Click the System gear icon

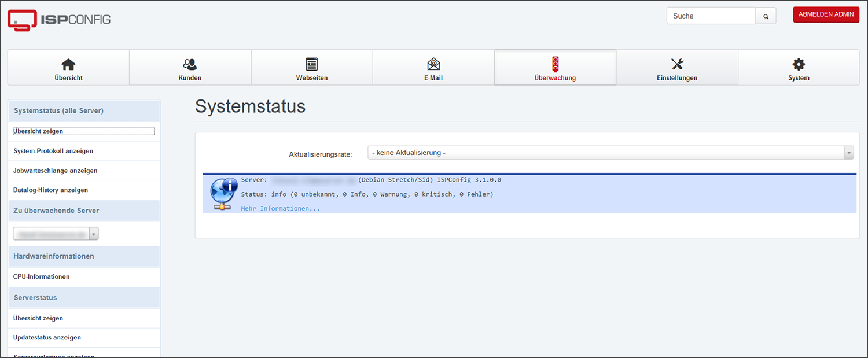[799, 64]
